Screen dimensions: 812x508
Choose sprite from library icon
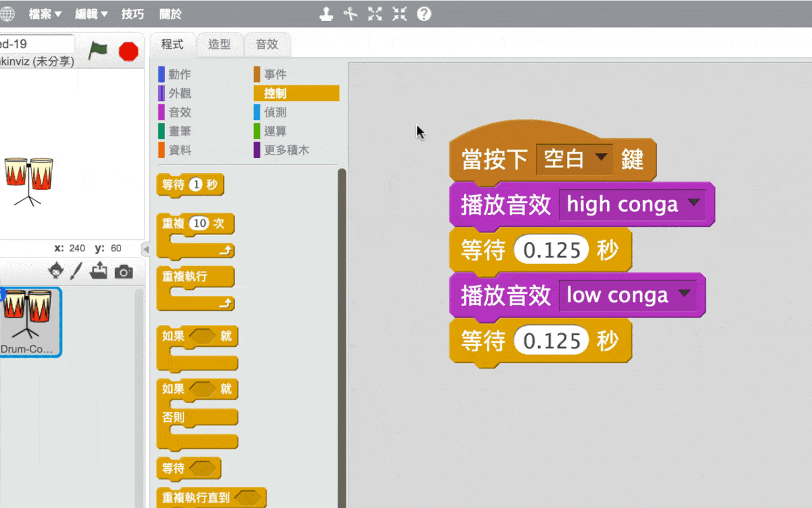pyautogui.click(x=56, y=271)
